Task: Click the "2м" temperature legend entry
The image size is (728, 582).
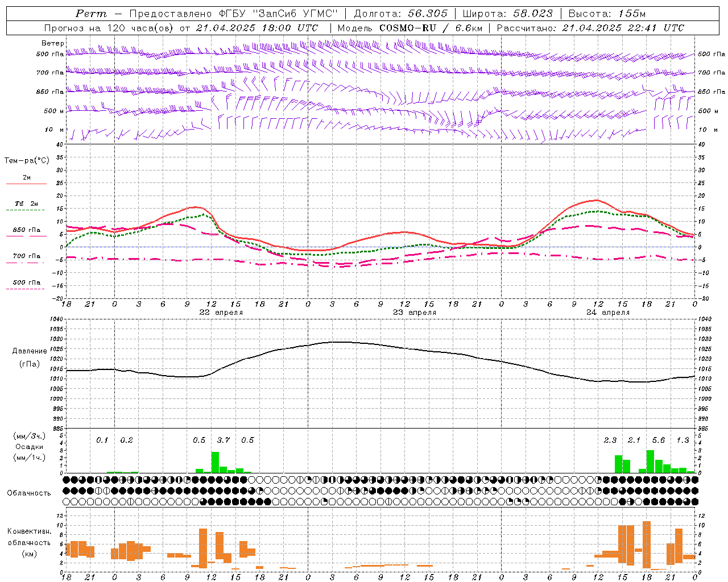Action: coord(27,177)
